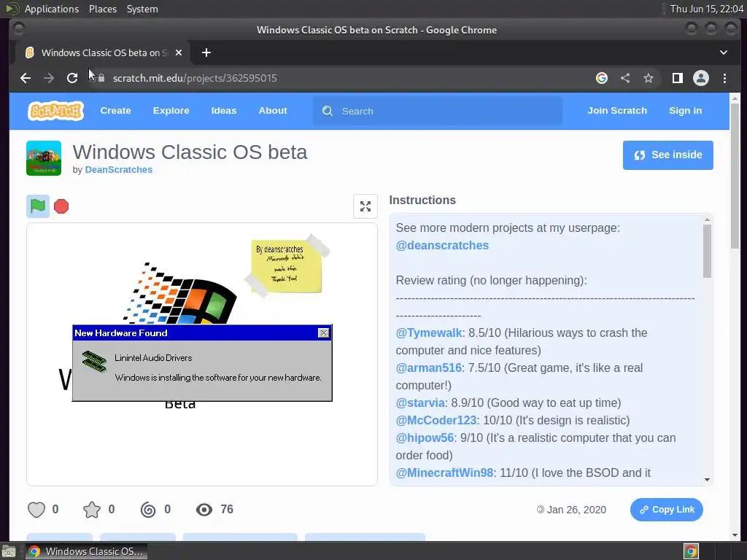747x560 pixels.
Task: Open the Places menu
Action: 103,9
